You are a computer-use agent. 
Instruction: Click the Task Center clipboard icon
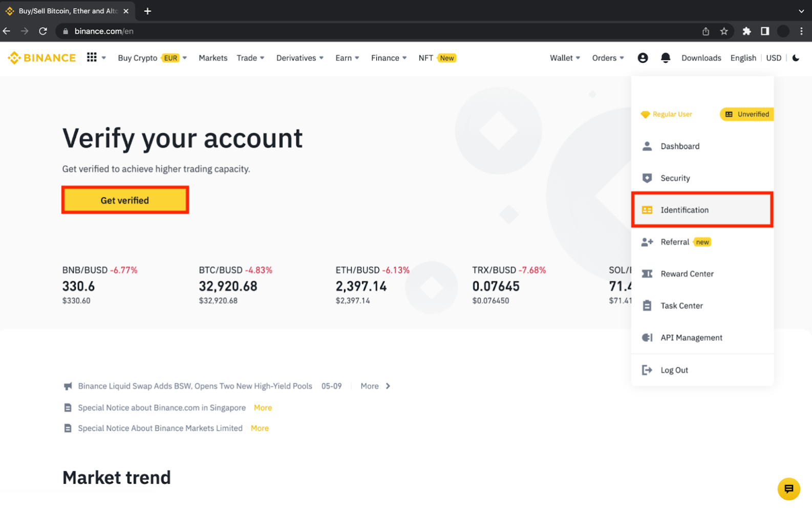click(647, 306)
